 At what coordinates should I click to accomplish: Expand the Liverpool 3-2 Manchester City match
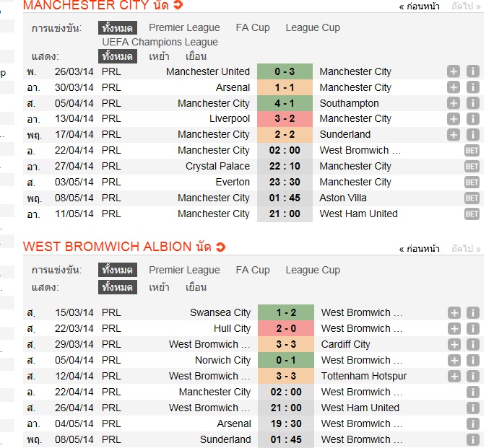pos(453,119)
